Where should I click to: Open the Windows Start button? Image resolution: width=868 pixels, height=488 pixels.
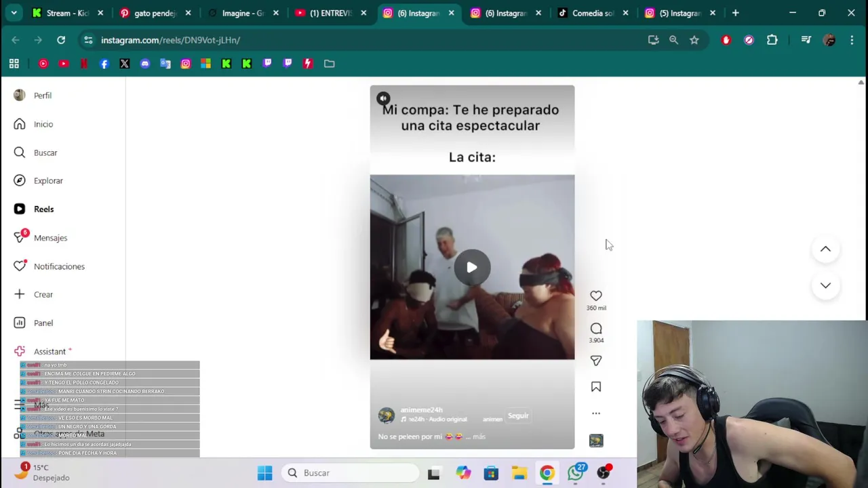coord(265,473)
